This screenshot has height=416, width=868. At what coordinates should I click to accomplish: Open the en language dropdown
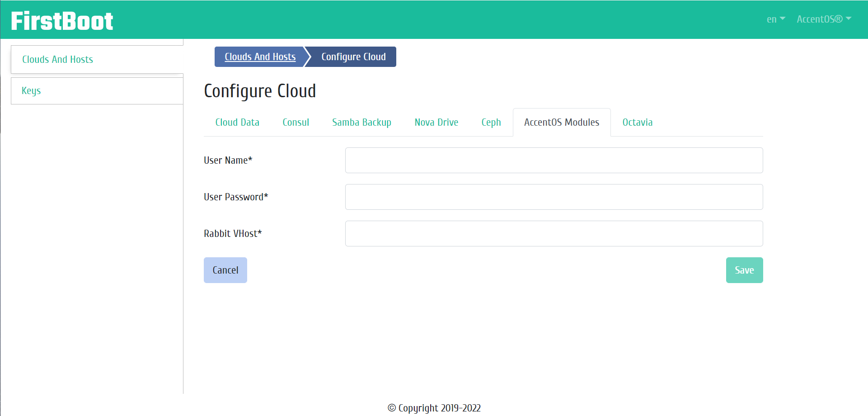776,19
